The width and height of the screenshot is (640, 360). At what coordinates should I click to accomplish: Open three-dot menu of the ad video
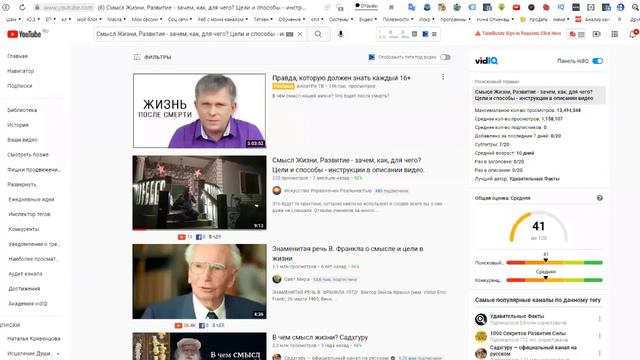click(443, 77)
